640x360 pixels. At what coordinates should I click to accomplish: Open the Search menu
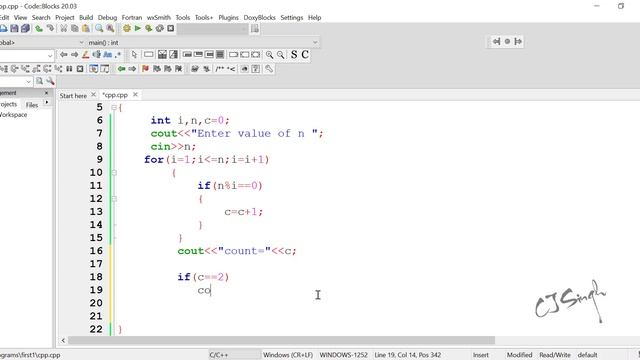point(41,18)
